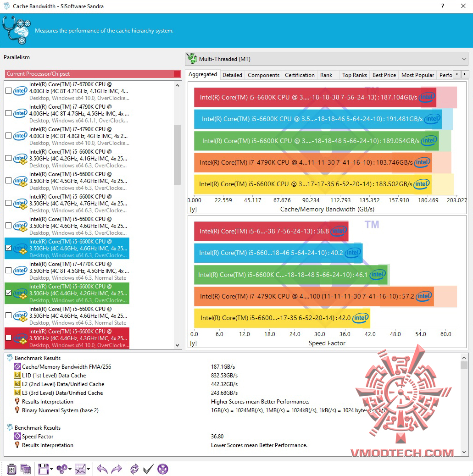Viewport: 473px width, 476px height.
Task: Switch to the Components tab
Action: (x=263, y=75)
